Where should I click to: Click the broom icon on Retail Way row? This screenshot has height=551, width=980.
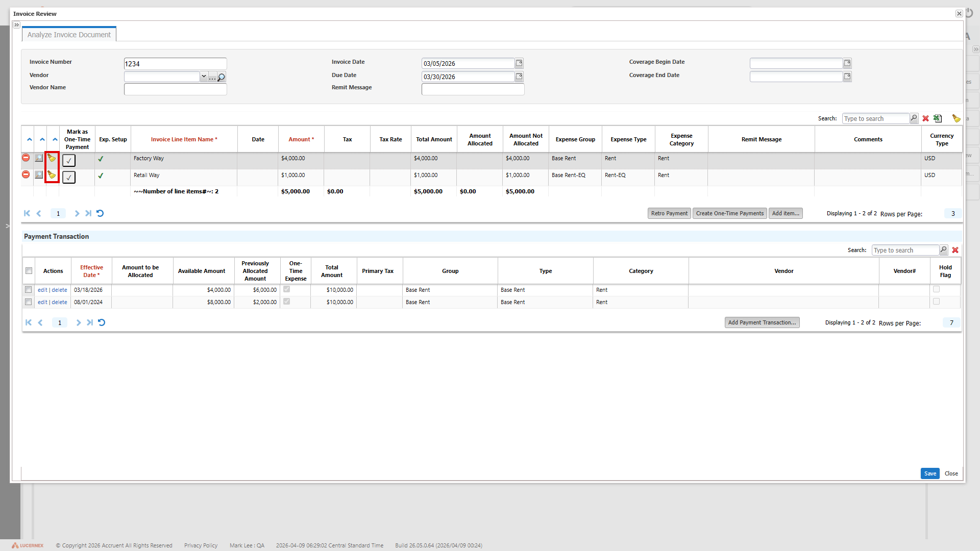coord(52,175)
